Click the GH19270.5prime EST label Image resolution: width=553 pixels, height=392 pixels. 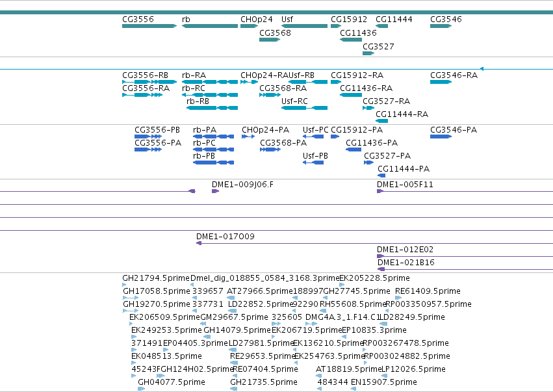(x=157, y=304)
